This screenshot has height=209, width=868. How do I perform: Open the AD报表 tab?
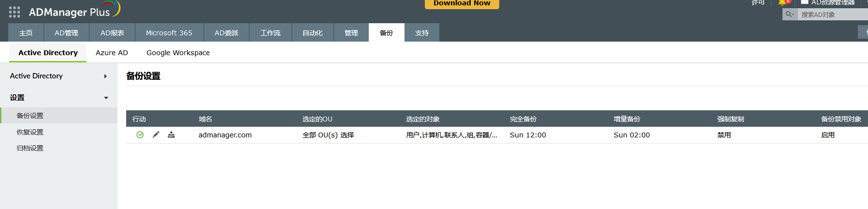(112, 32)
